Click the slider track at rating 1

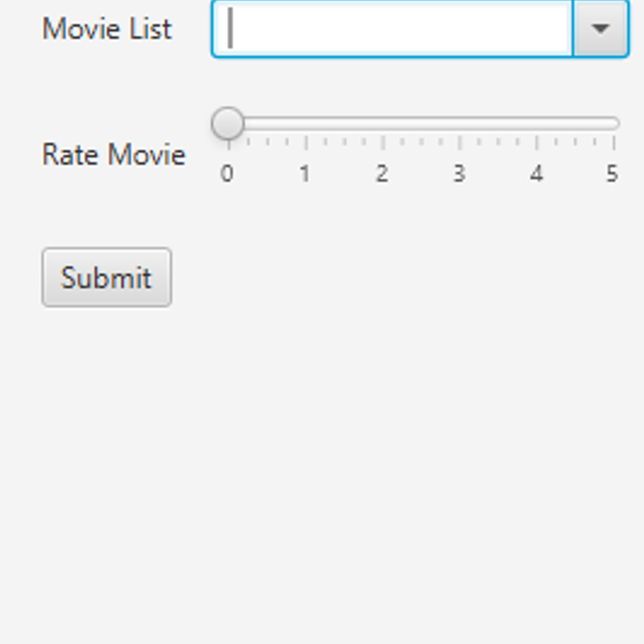click(306, 123)
